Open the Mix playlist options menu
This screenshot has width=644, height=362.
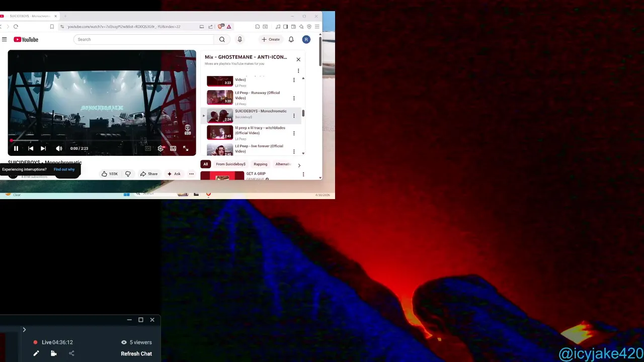(298, 71)
